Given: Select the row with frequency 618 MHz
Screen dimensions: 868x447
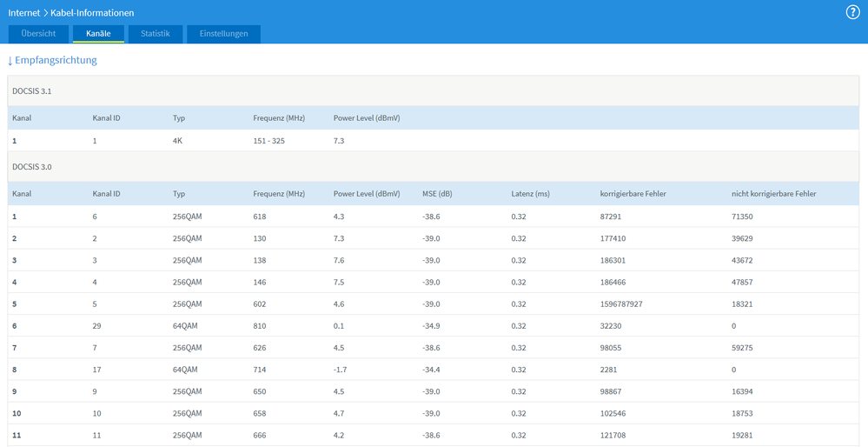Looking at the screenshot, I should [x=259, y=217].
